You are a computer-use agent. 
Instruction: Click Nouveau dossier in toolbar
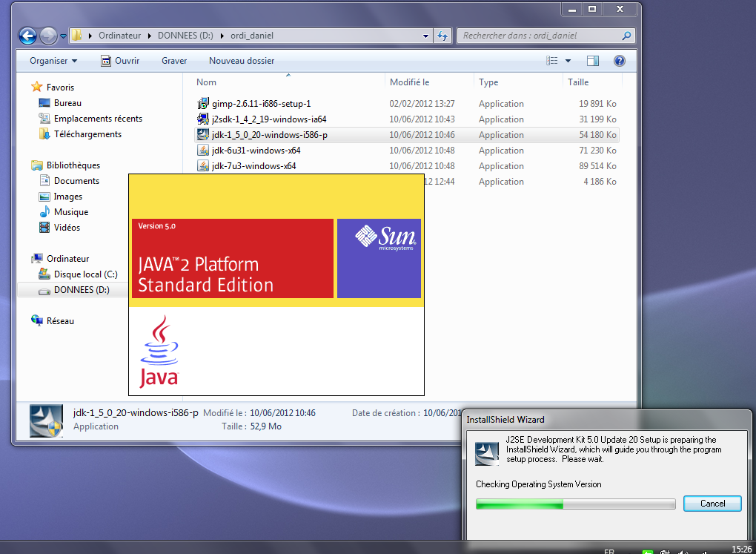click(242, 61)
